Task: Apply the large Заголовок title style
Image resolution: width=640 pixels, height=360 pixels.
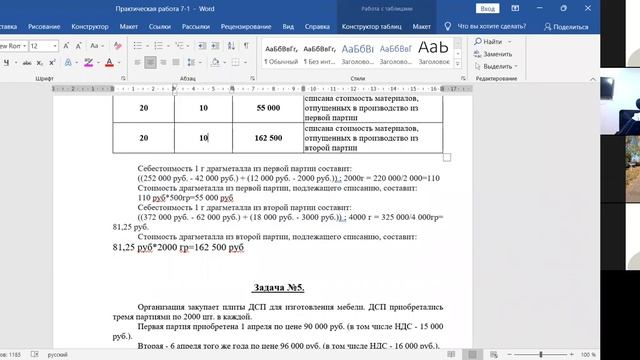Action: tap(433, 53)
